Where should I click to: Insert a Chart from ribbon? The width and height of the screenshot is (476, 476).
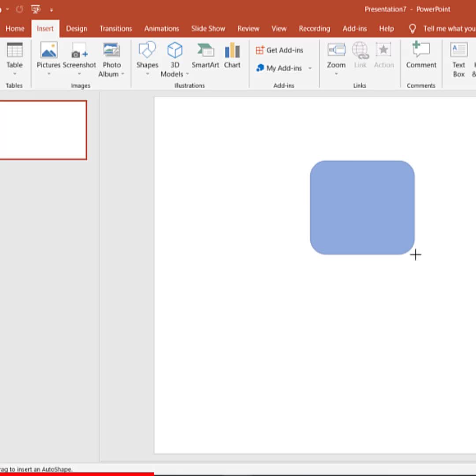(x=232, y=51)
